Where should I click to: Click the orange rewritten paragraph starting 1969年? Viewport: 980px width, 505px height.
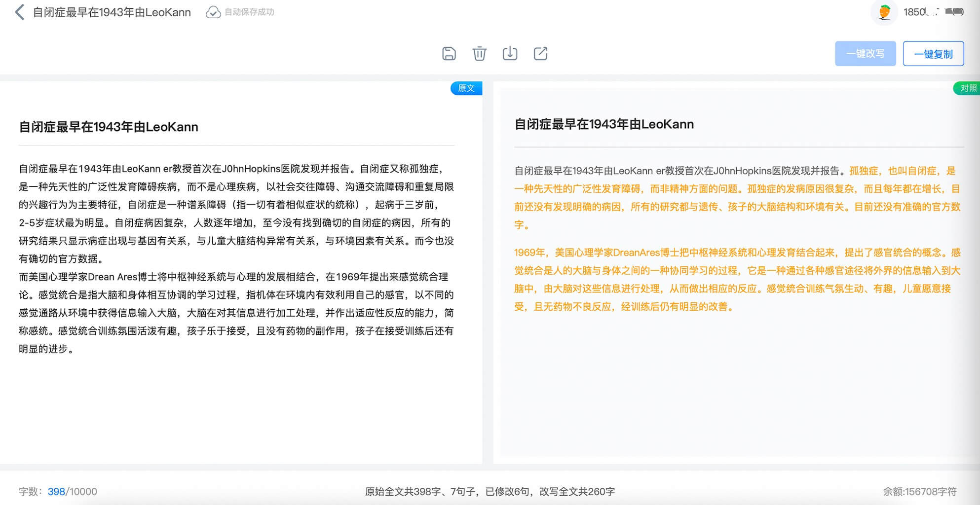click(737, 280)
